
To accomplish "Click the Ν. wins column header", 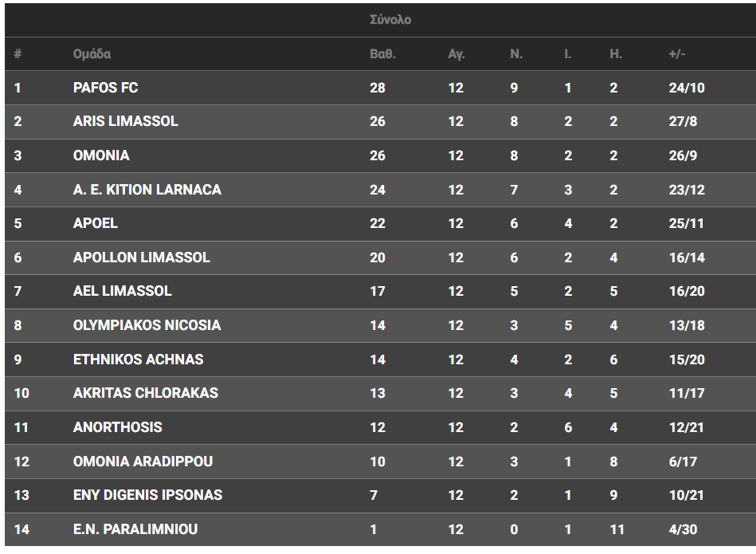I will tap(516, 54).
